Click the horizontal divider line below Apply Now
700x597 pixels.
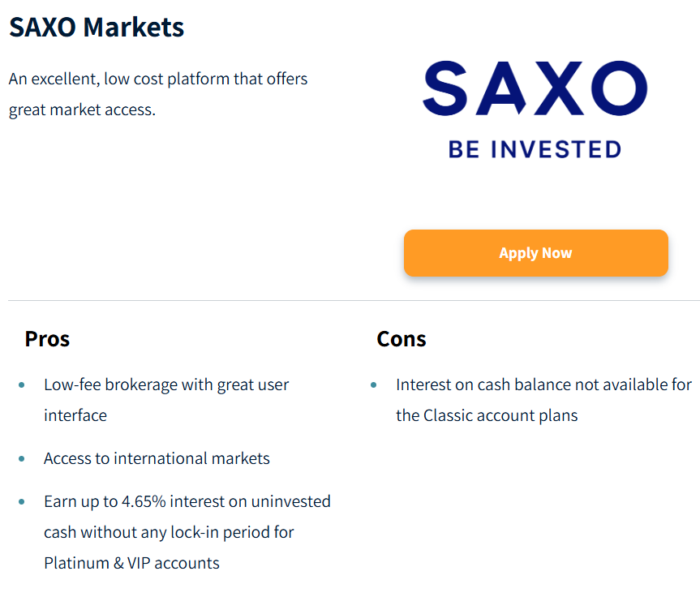tap(354, 300)
